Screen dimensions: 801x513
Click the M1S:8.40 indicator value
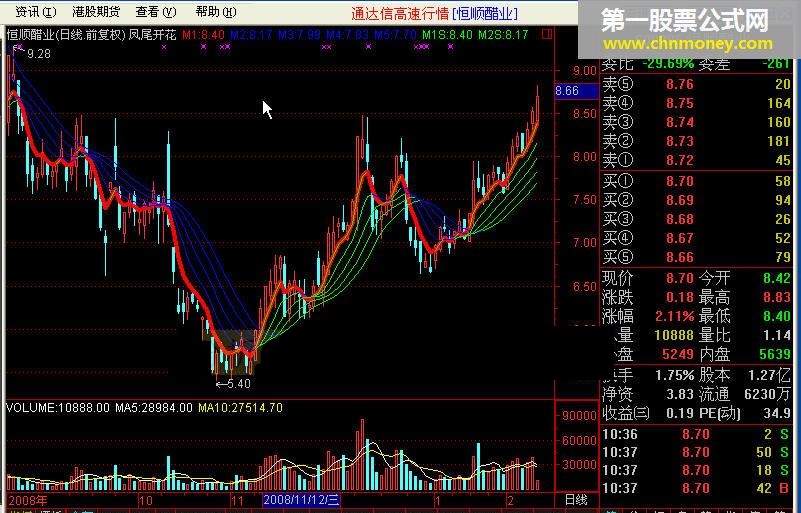[447, 35]
